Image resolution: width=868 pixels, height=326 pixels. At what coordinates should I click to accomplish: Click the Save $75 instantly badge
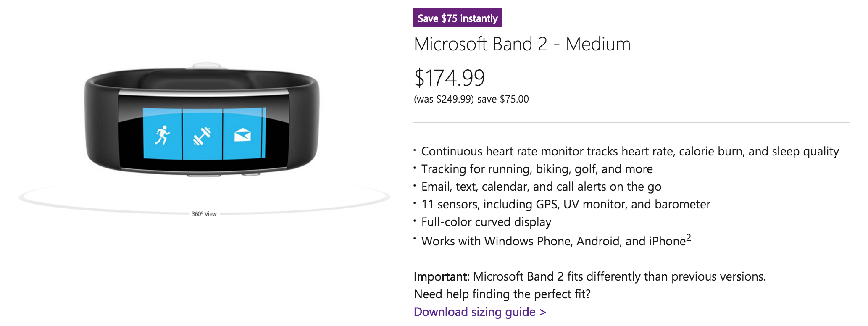458,18
